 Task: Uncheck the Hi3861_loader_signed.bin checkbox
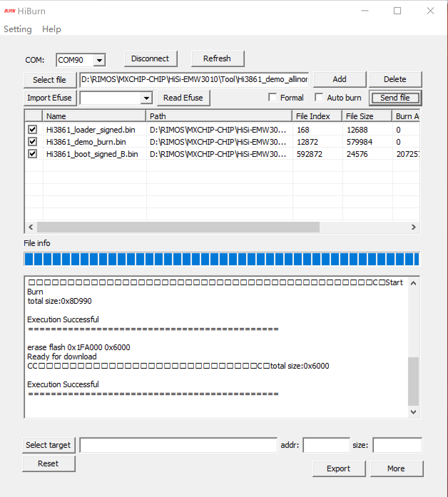point(32,129)
